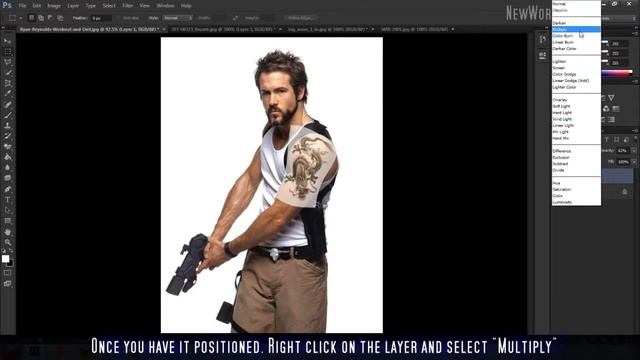The height and width of the screenshot is (360, 640).
Task: Select the Rectangular Marquee tool in the toolbox
Action: [x=7, y=52]
